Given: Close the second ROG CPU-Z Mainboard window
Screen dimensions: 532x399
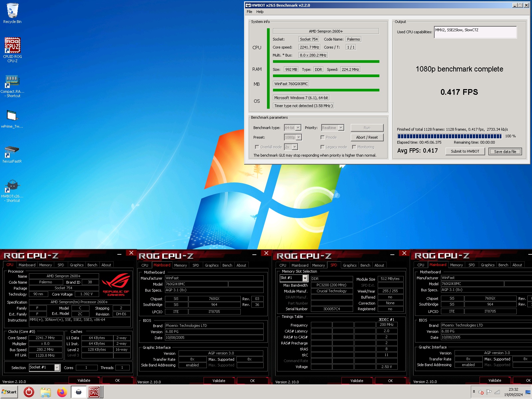Looking at the screenshot, I should click(x=266, y=253).
